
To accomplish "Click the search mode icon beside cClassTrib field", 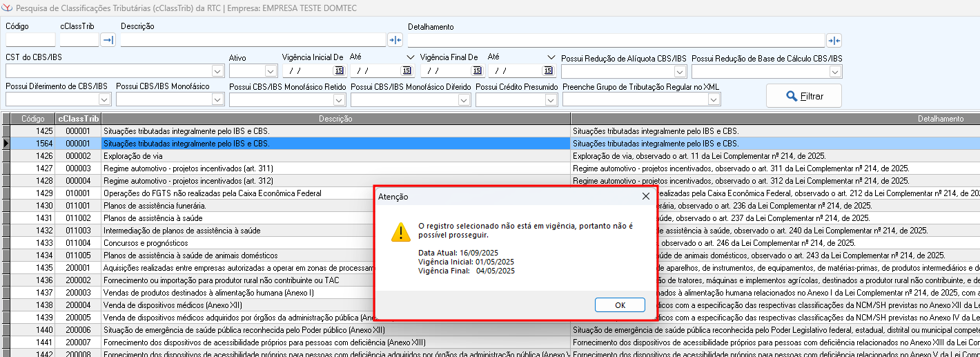I will (108, 40).
